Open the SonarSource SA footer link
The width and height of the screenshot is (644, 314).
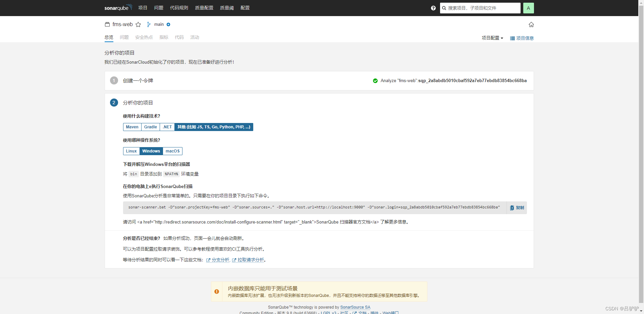[355, 307]
